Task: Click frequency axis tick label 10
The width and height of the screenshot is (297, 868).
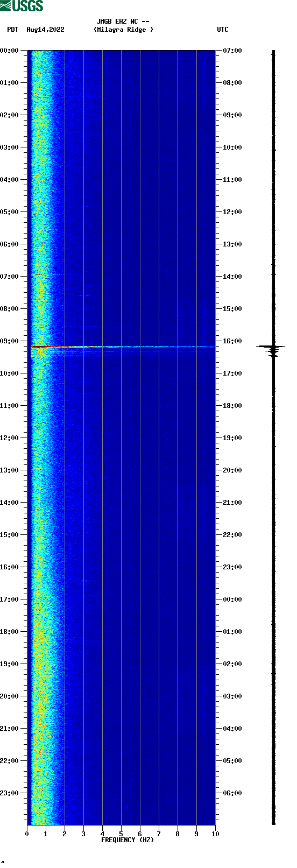Action: (215, 834)
